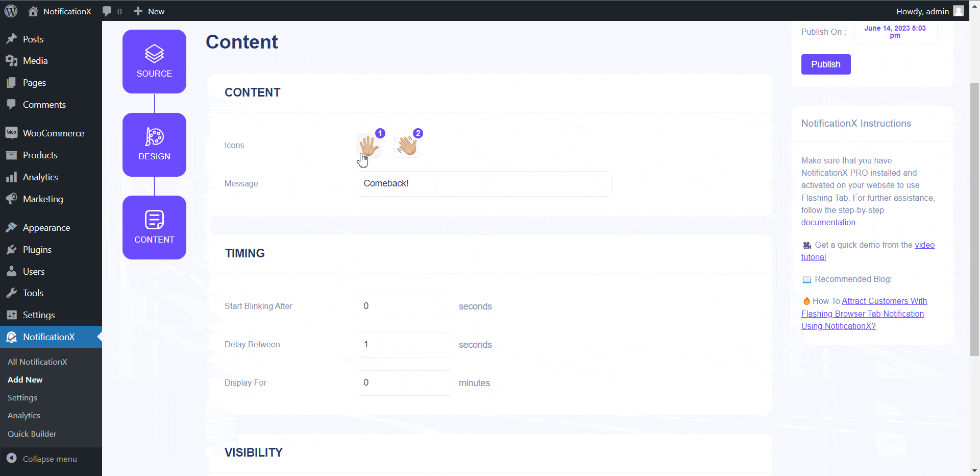Click the scrollbar down arrow
Image resolution: width=980 pixels, height=476 pixels.
[974, 470]
